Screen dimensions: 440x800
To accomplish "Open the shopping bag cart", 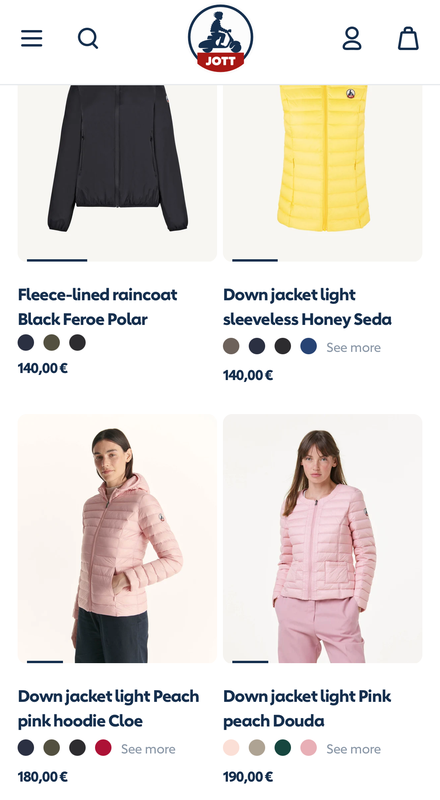I will (408, 39).
